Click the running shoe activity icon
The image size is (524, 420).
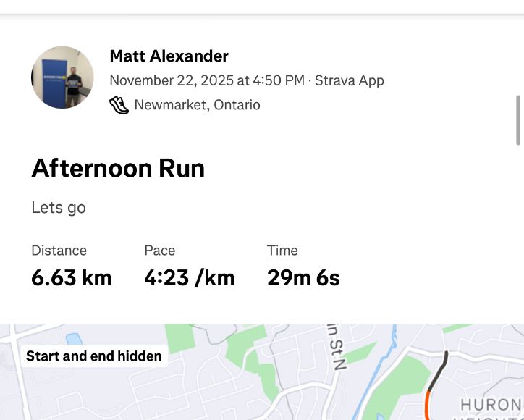pyautogui.click(x=119, y=105)
